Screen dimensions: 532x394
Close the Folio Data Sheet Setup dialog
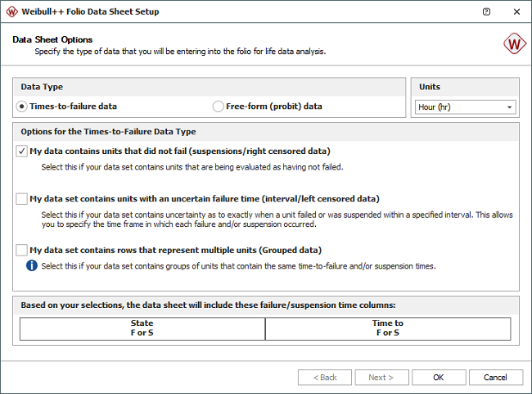[x=516, y=11]
